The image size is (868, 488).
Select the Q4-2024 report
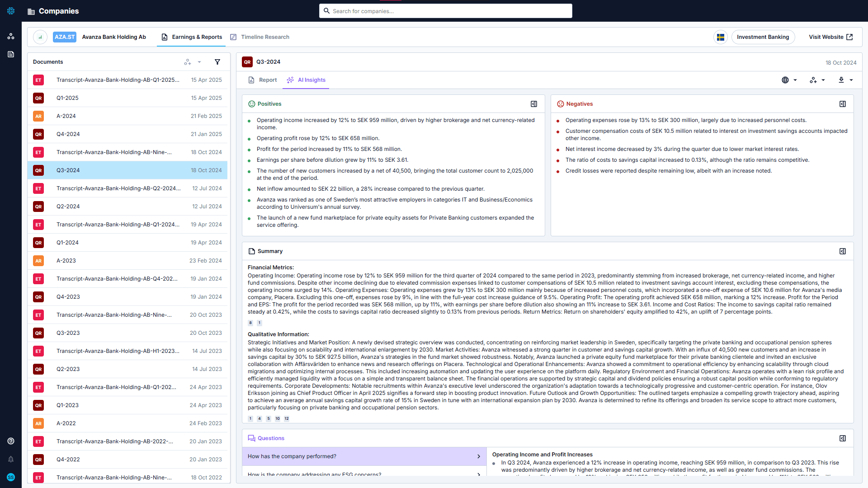tap(127, 134)
